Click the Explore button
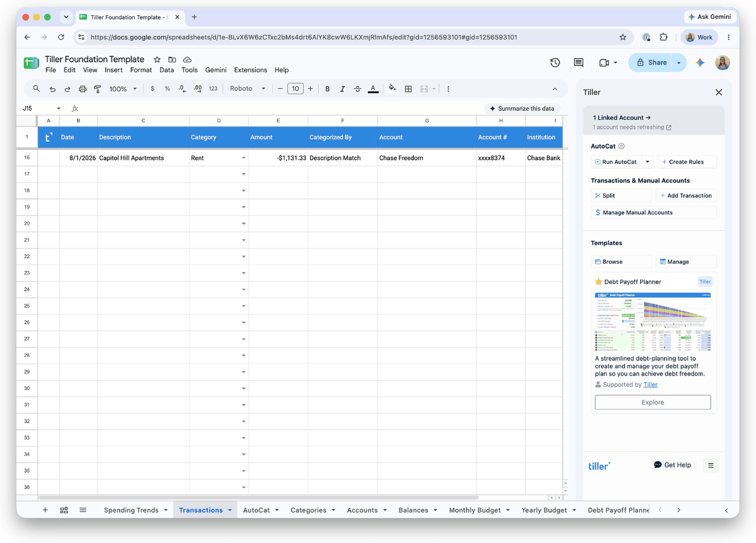The width and height of the screenshot is (756, 543). tap(653, 402)
